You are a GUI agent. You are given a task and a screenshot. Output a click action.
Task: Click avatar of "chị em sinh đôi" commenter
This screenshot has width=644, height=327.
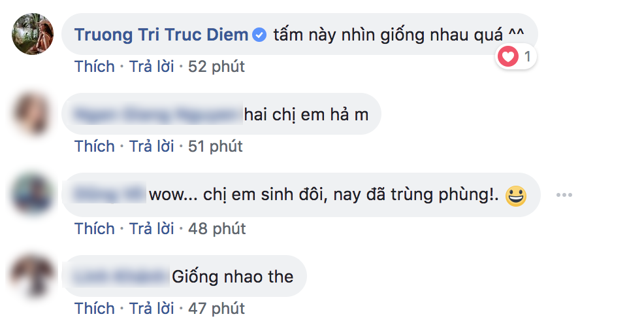click(33, 194)
